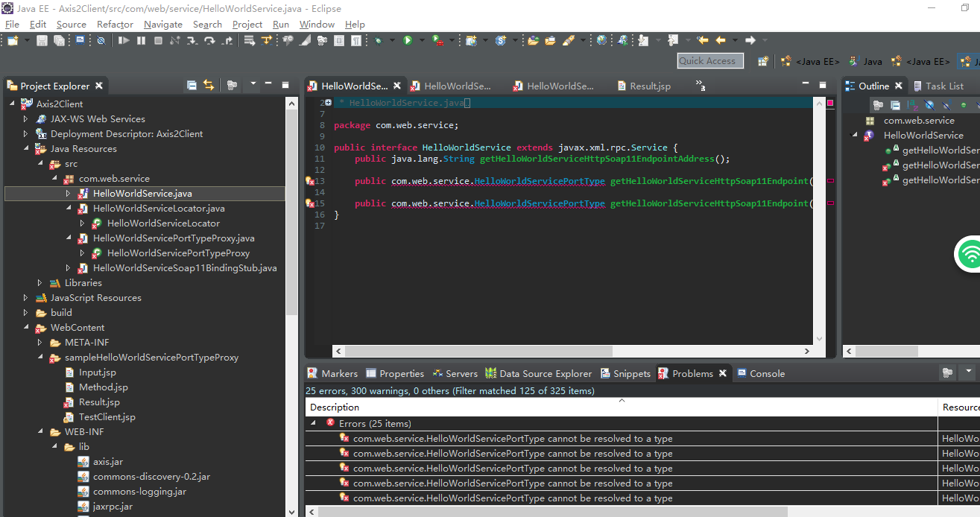This screenshot has width=980, height=517.
Task: Focus the Quick Access field
Action: coord(710,61)
